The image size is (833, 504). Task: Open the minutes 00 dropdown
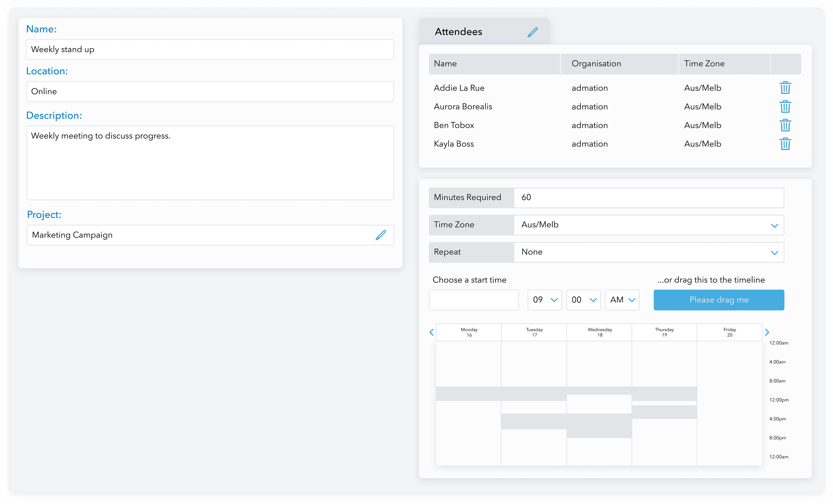(583, 300)
